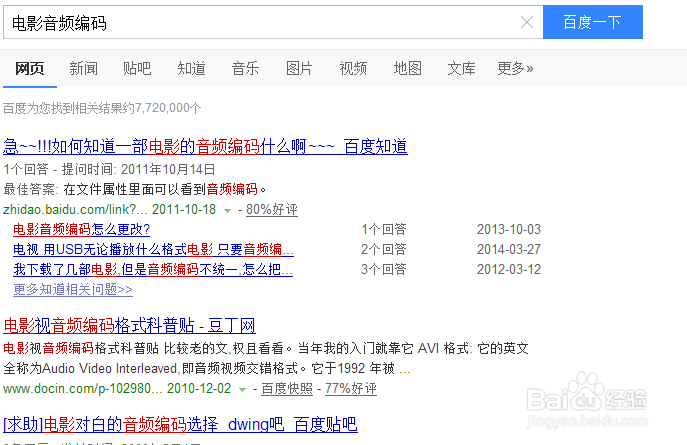687x445 pixels.
Task: Switch to the 新闻 tab
Action: click(x=83, y=68)
